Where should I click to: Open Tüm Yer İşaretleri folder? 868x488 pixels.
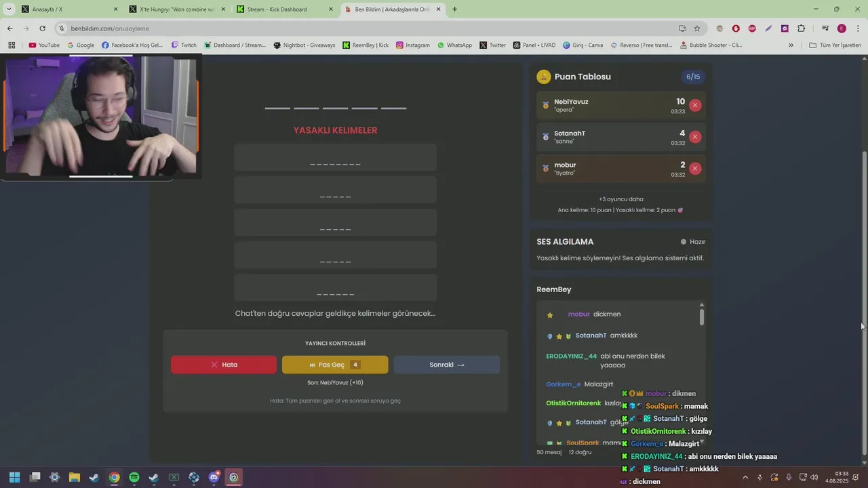835,45
